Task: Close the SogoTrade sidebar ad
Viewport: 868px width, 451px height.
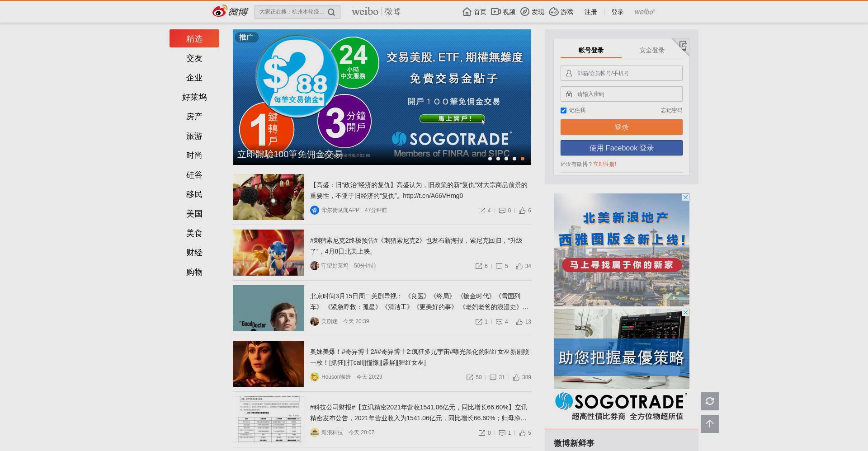Action: (685, 313)
